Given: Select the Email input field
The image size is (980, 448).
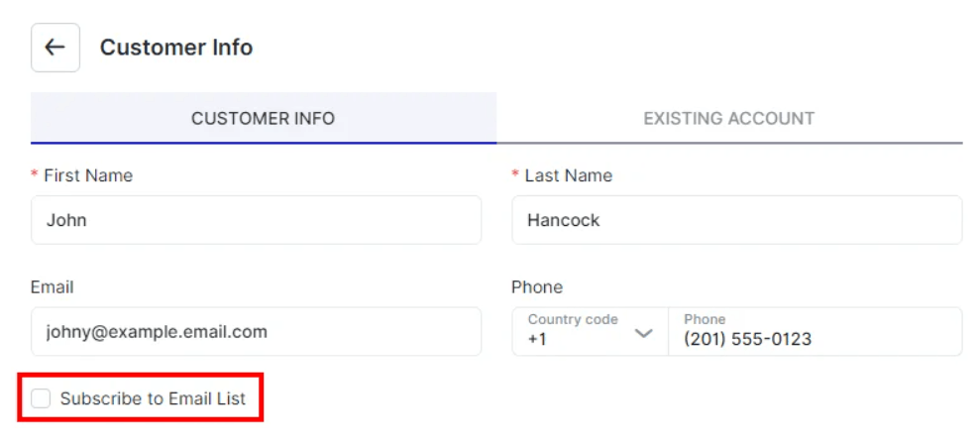Looking at the screenshot, I should (256, 332).
